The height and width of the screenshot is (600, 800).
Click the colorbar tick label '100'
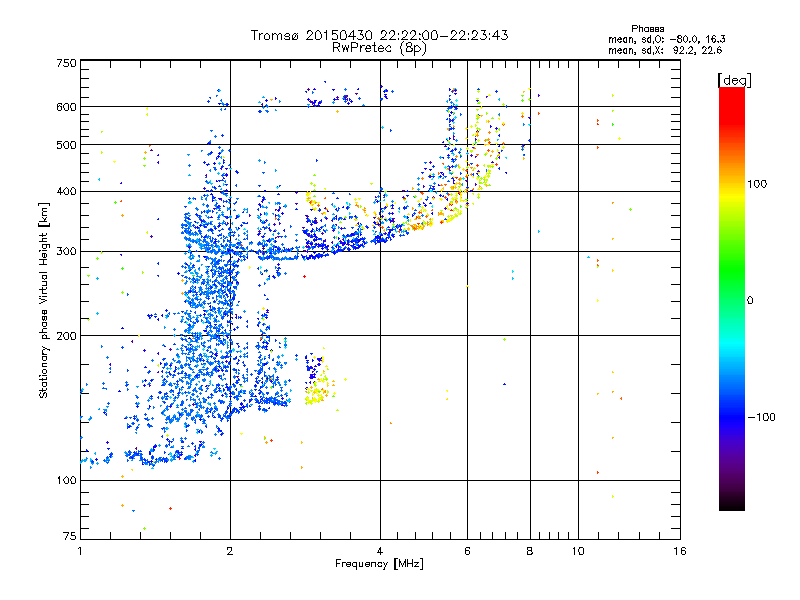click(757, 184)
